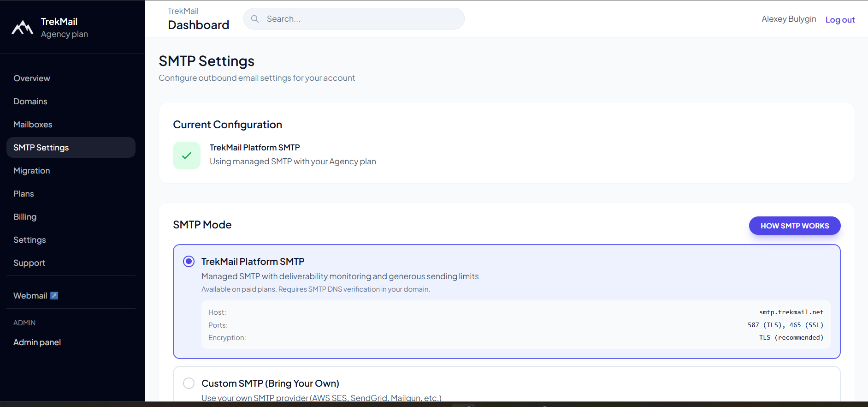The width and height of the screenshot is (868, 407).
Task: Open the Overview menu item
Action: (32, 78)
